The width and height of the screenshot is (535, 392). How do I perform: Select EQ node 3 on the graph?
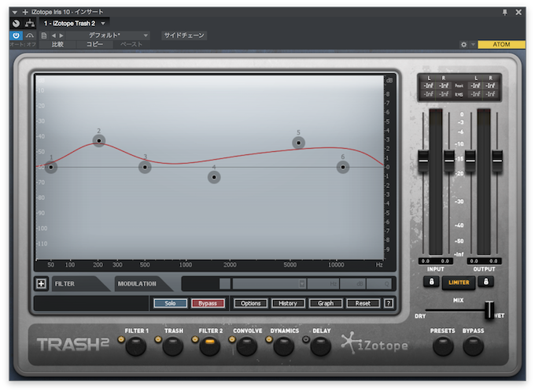(145, 167)
